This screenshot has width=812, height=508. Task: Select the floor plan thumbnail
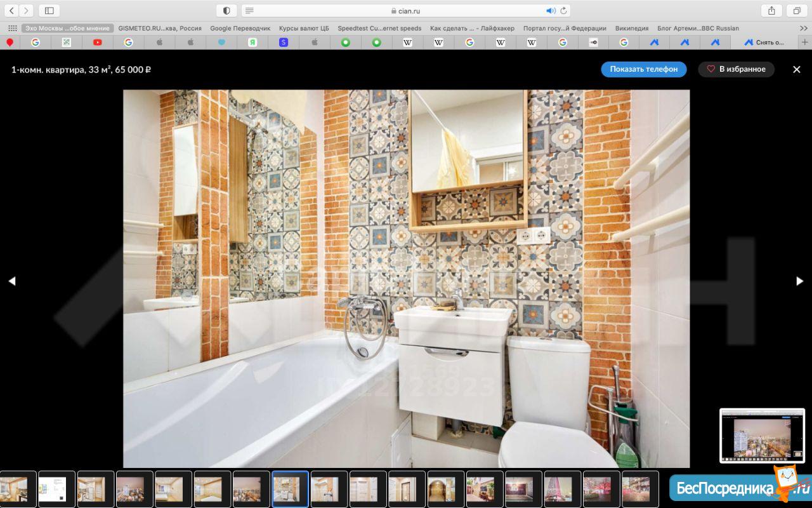56,489
